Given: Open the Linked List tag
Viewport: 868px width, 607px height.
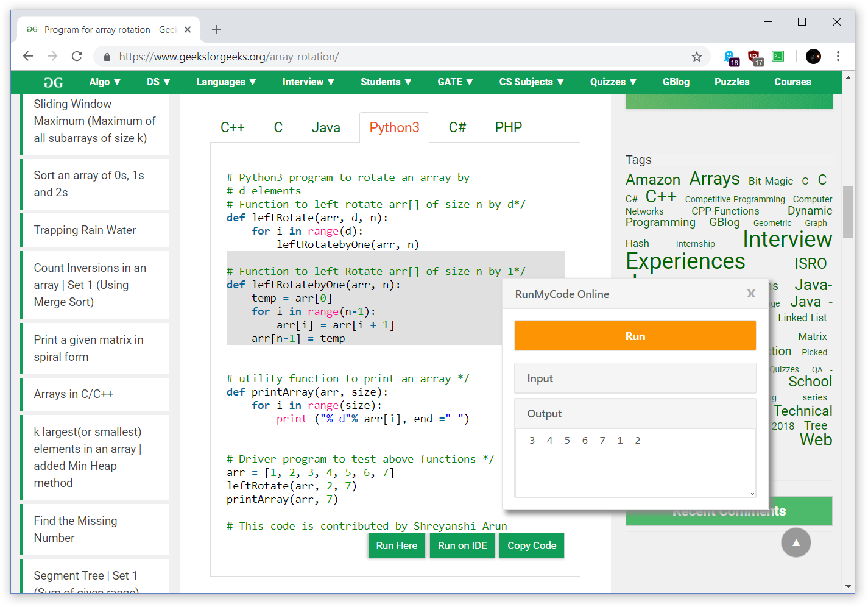Looking at the screenshot, I should click(802, 318).
